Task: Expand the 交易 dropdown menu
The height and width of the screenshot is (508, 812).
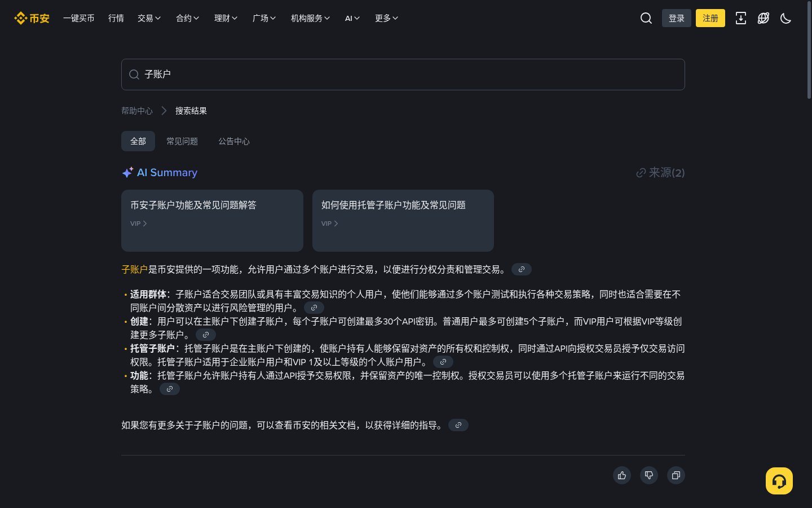Action: [x=149, y=18]
